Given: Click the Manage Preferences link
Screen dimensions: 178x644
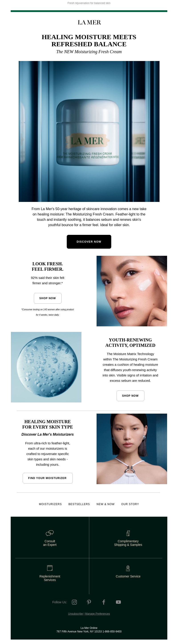Looking at the screenshot, I should [x=97, y=614].
